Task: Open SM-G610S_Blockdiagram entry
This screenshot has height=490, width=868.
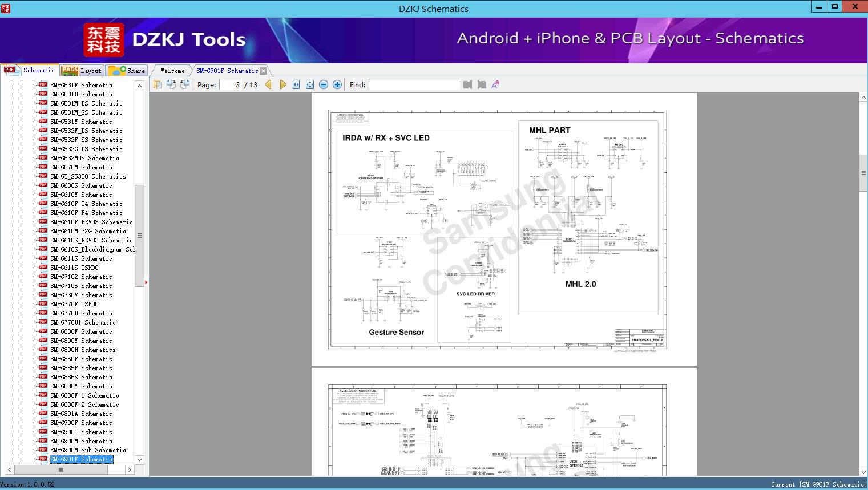Action: tap(92, 249)
